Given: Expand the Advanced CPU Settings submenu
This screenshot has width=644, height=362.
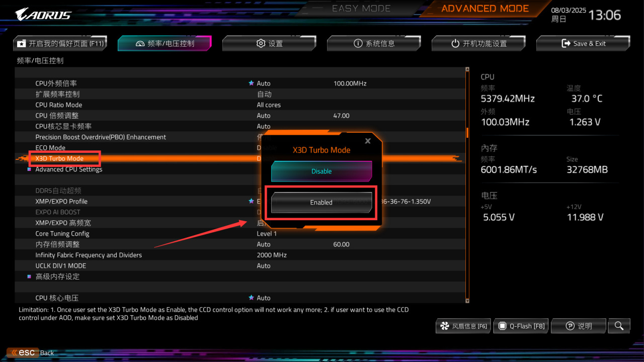Looking at the screenshot, I should tap(68, 169).
